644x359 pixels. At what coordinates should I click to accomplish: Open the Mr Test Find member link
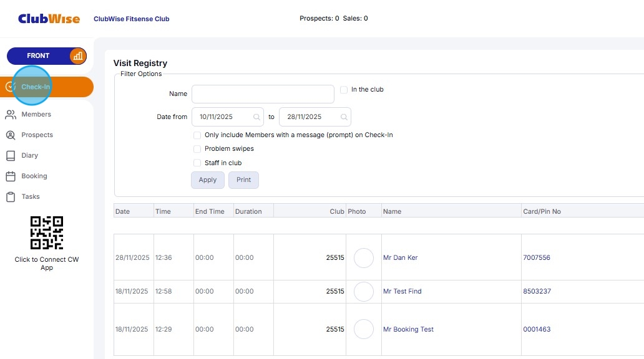(x=402, y=291)
